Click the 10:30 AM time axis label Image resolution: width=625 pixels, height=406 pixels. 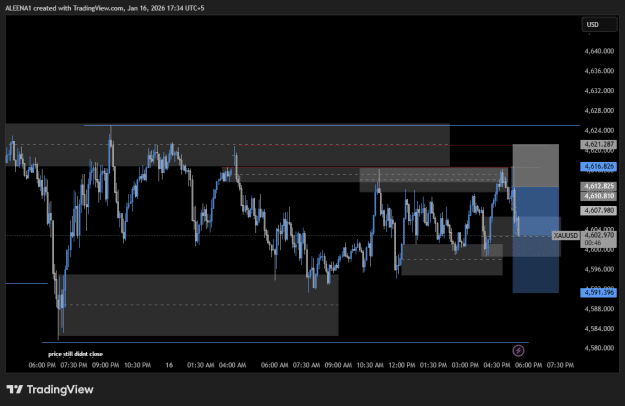(370, 365)
